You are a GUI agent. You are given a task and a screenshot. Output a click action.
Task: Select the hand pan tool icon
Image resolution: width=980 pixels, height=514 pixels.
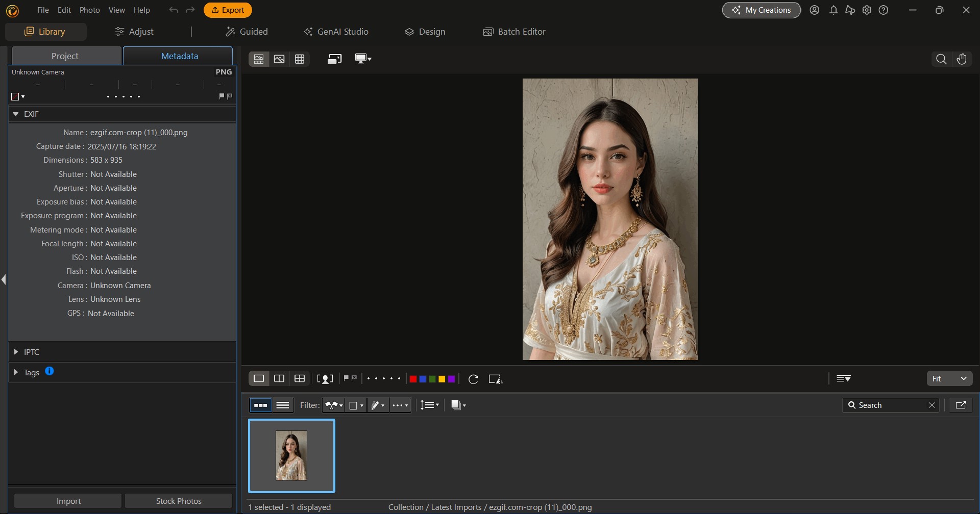[x=963, y=59]
